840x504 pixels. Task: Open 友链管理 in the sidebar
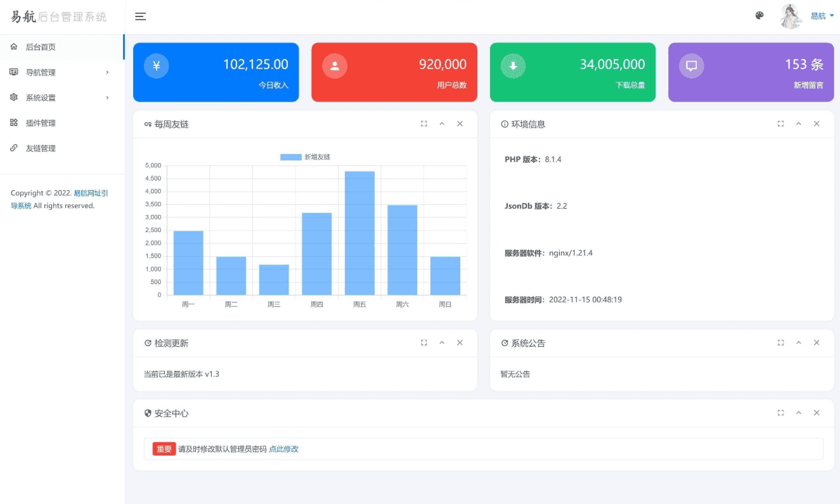[61, 148]
